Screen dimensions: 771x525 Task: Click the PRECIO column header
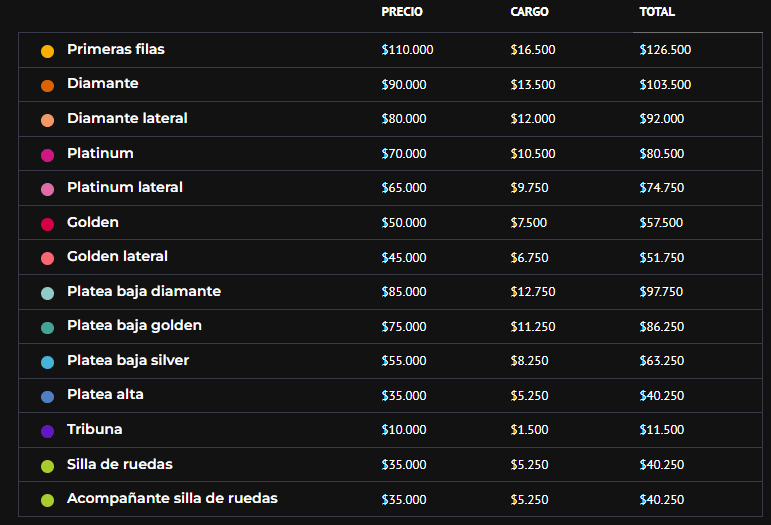402,12
